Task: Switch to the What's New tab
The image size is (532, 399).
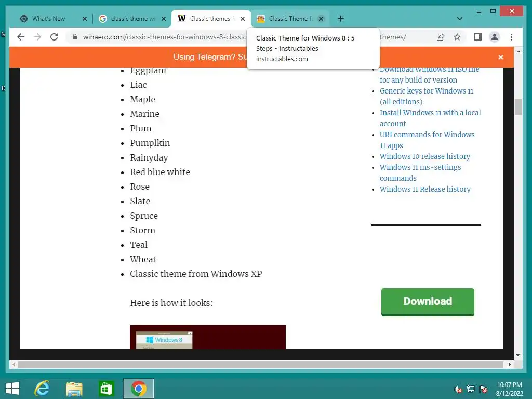Action: pyautogui.click(x=48, y=19)
